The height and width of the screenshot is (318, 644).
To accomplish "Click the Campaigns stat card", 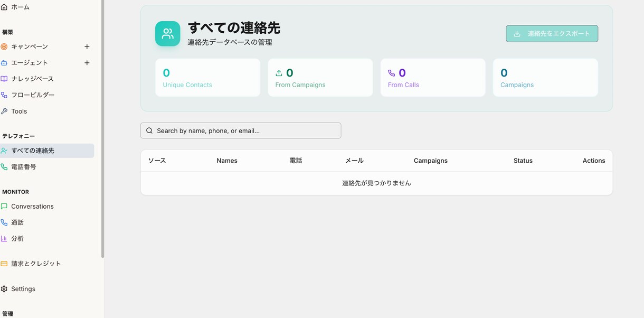I will point(545,78).
